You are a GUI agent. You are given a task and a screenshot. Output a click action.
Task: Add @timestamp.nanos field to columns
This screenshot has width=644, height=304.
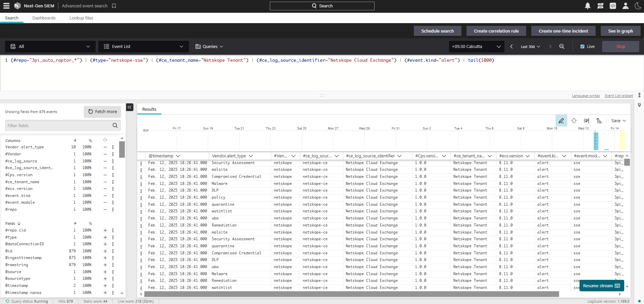(x=105, y=293)
